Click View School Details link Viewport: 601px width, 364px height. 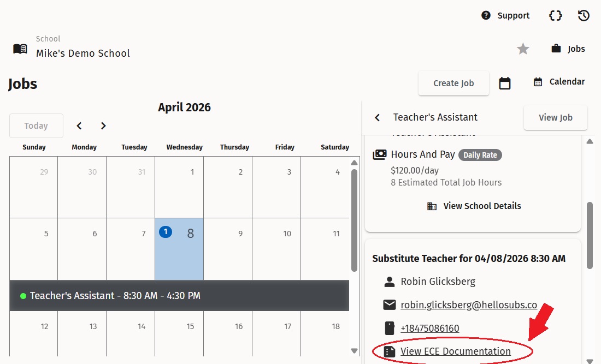482,206
